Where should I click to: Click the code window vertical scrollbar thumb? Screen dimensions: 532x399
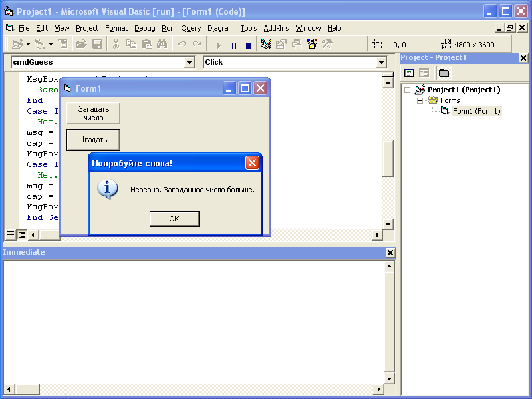[388, 158]
